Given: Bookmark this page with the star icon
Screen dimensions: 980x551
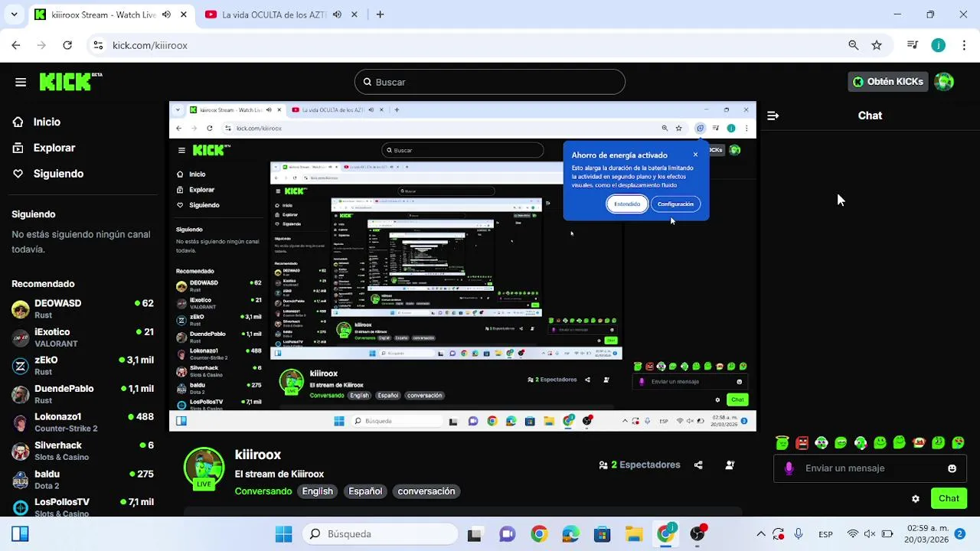Looking at the screenshot, I should 877,45.
